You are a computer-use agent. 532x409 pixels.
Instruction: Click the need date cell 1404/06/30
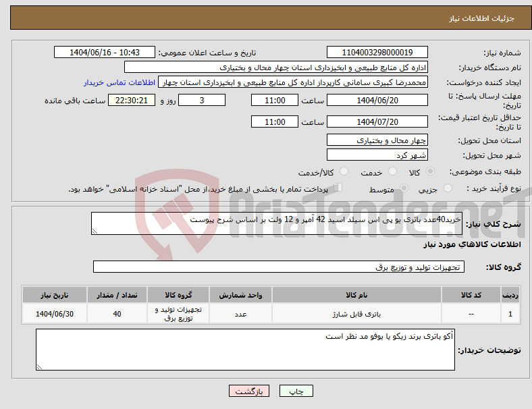tap(55, 314)
